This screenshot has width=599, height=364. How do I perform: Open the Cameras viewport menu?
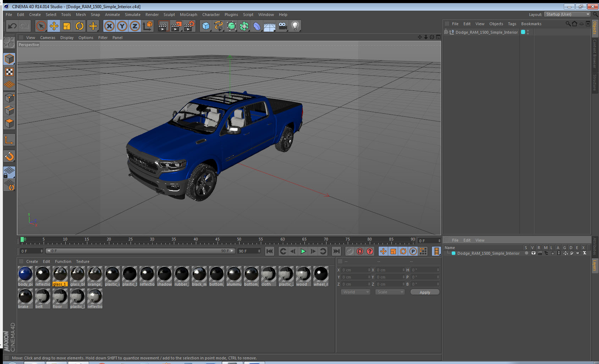[48, 38]
